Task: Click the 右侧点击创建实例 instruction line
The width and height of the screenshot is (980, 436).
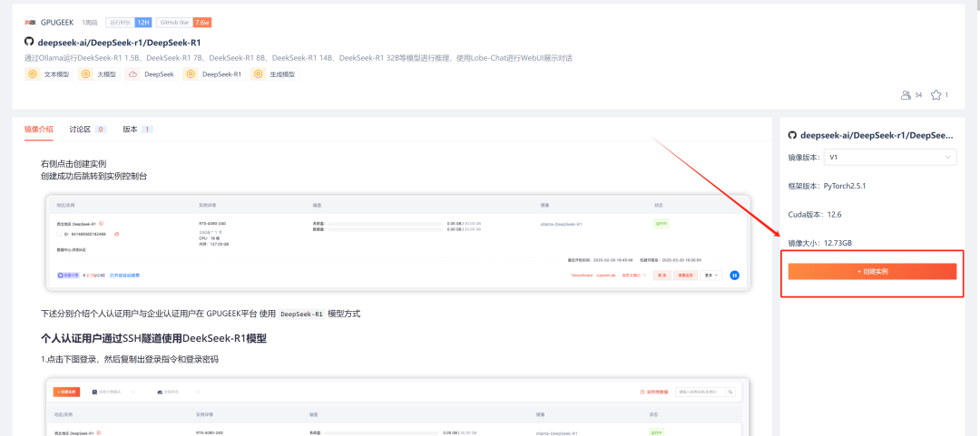Action: [x=73, y=164]
